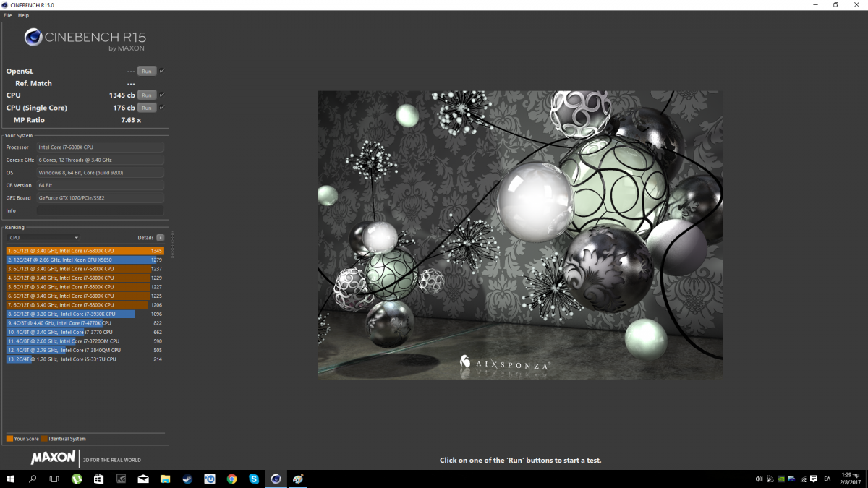The image size is (868, 488).
Task: Select ranking row 1 scoring 1345
Action: (85, 251)
